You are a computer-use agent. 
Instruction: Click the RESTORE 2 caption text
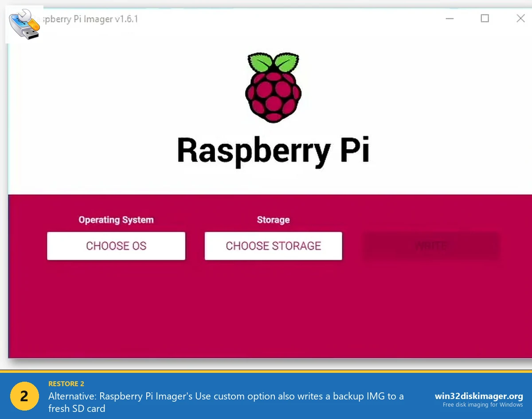tap(66, 383)
